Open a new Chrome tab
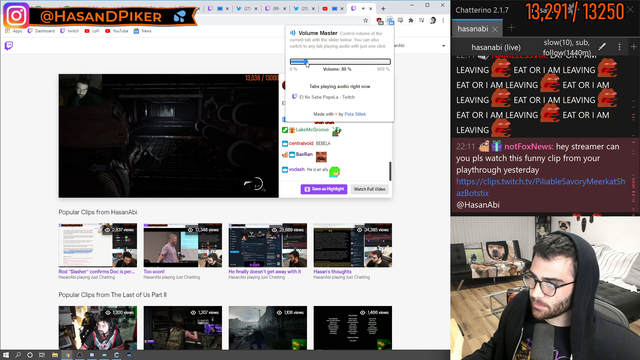Viewport: 640px width, 360px height. 383,9
